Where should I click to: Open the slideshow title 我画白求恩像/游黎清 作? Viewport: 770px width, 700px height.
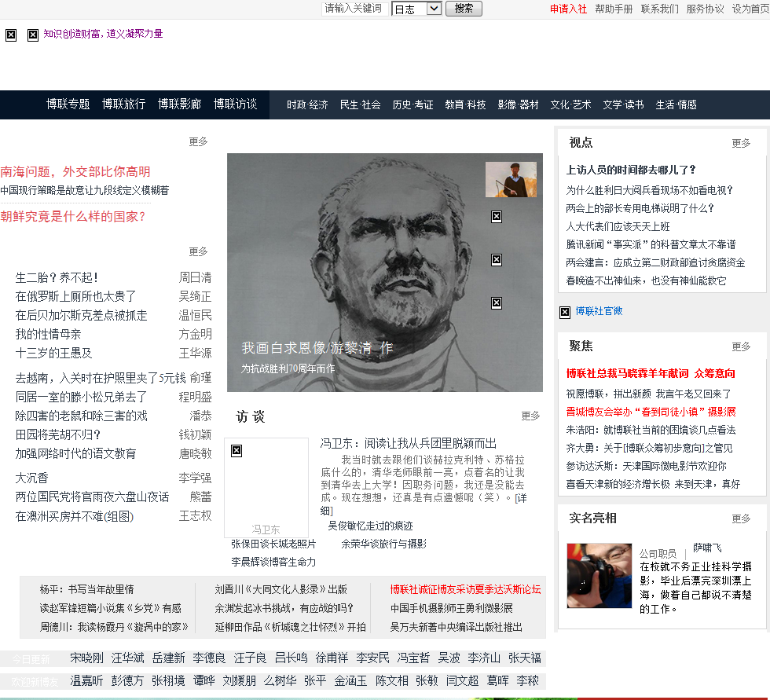coord(317,348)
